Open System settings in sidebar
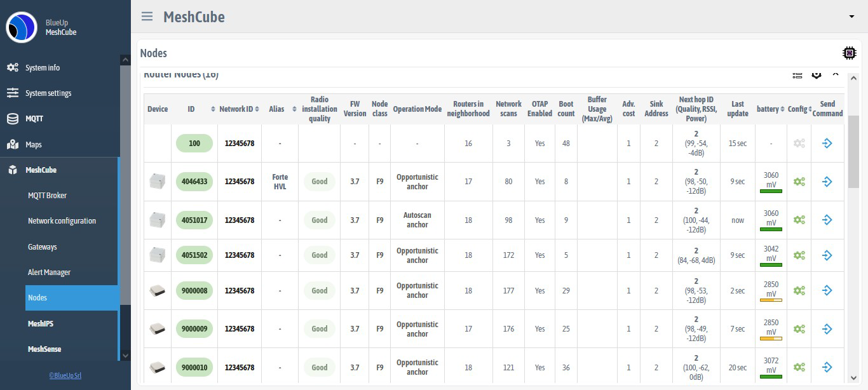The height and width of the screenshot is (390, 868). (48, 93)
